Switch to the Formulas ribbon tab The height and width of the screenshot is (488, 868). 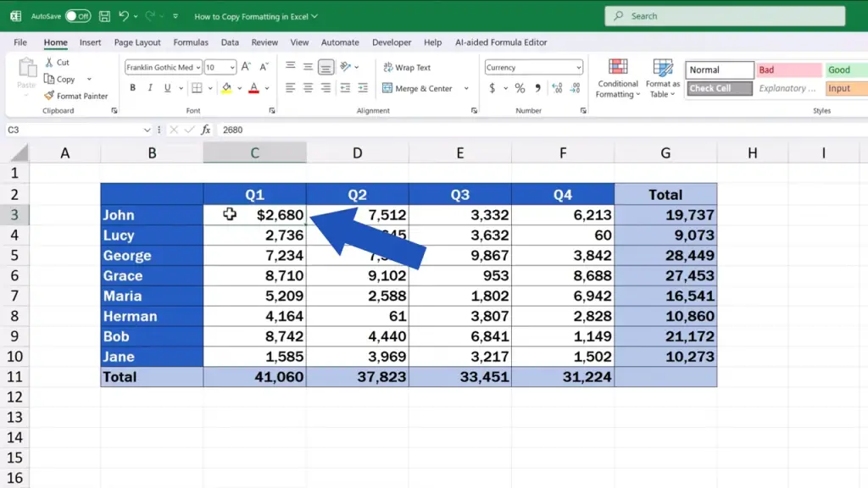click(x=191, y=42)
